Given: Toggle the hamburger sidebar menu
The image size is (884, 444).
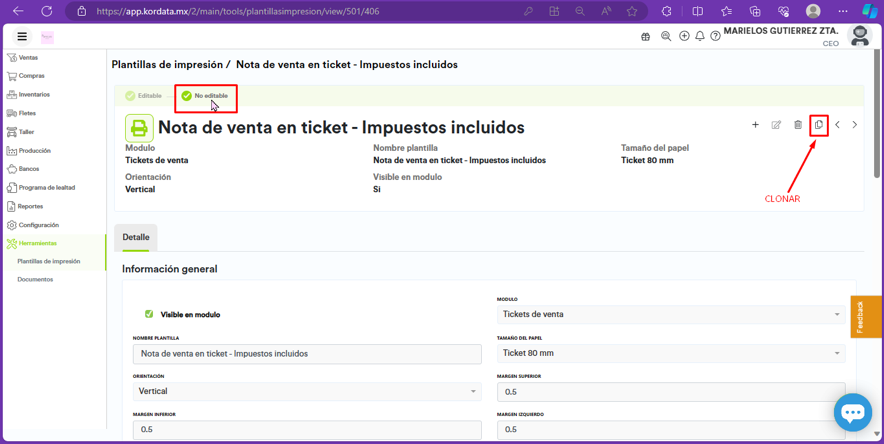Looking at the screenshot, I should pos(22,36).
